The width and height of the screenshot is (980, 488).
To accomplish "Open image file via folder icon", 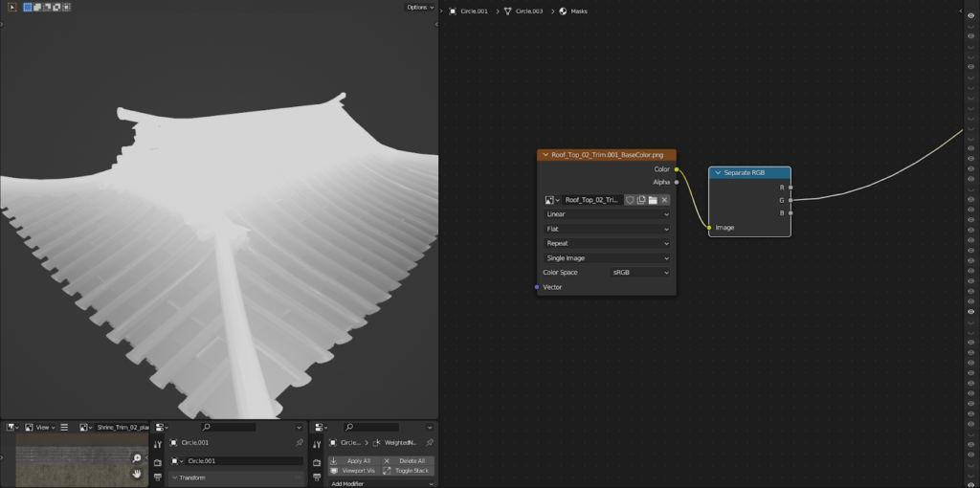I will point(653,200).
